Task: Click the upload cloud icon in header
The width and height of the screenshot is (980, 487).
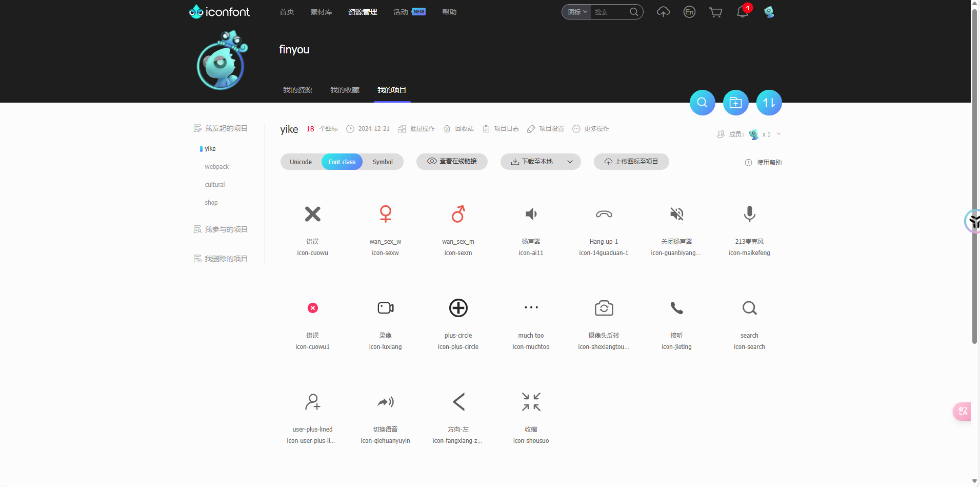Action: (x=663, y=12)
